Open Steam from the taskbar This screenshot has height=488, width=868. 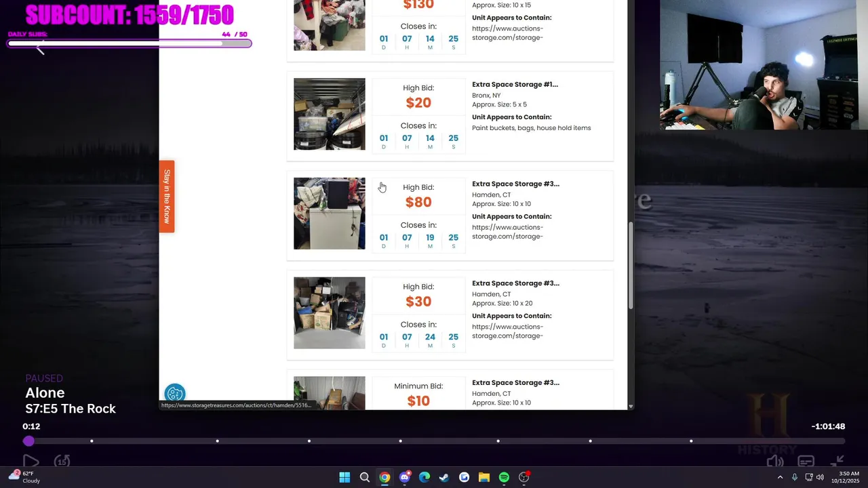tap(444, 477)
